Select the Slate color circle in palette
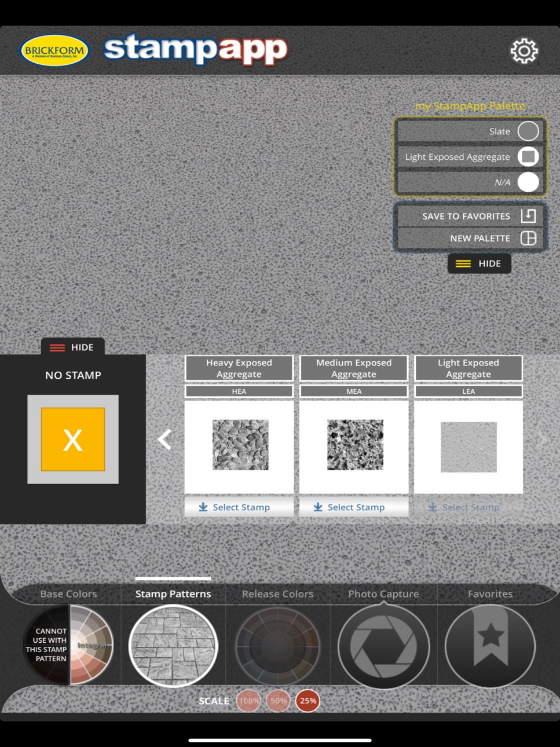Image resolution: width=560 pixels, height=747 pixels. tap(528, 131)
